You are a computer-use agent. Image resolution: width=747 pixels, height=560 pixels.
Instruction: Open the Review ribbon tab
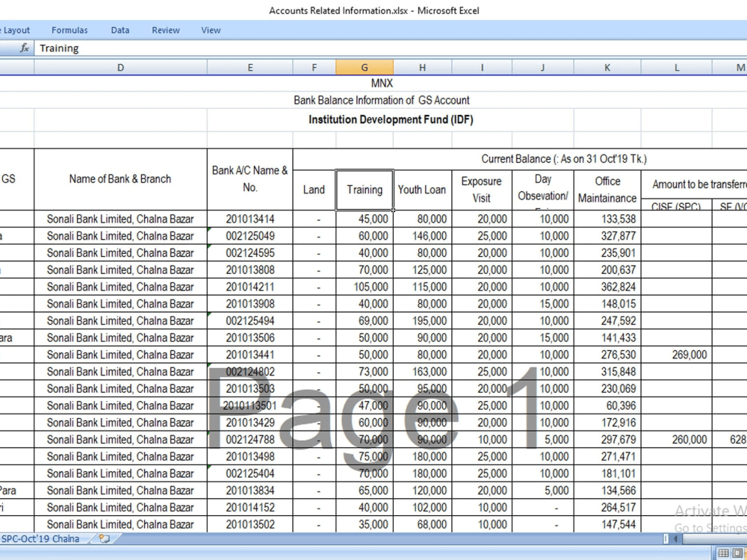coord(166,30)
